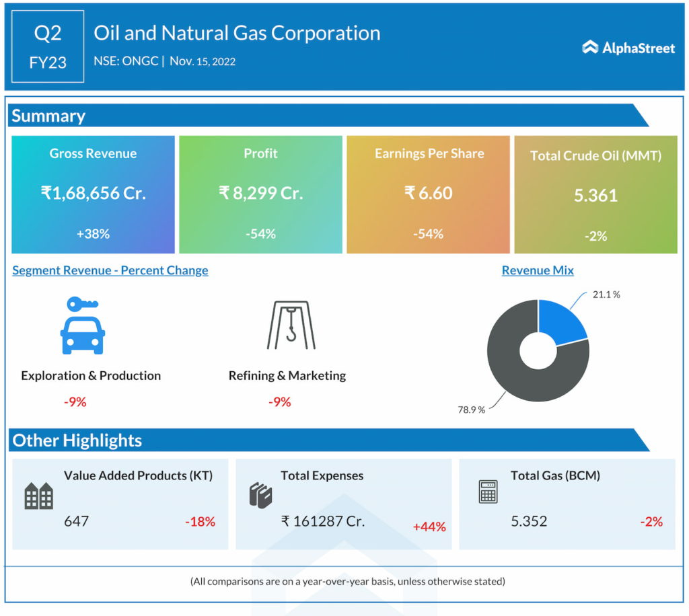Click the Summary section header
This screenshot has height=616, width=689.
(48, 116)
